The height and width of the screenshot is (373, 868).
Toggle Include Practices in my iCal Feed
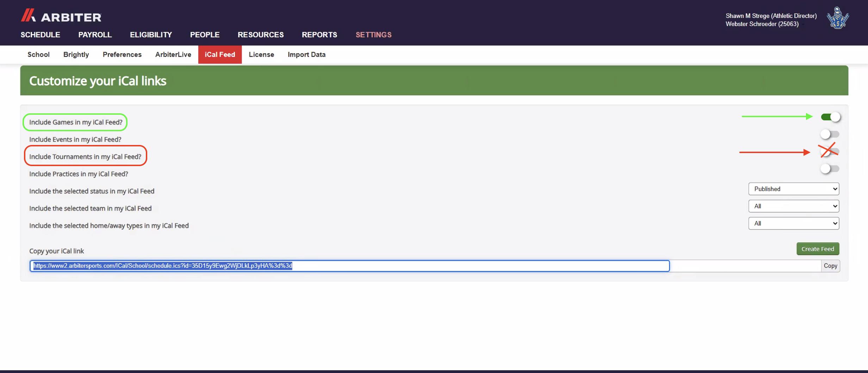830,169
